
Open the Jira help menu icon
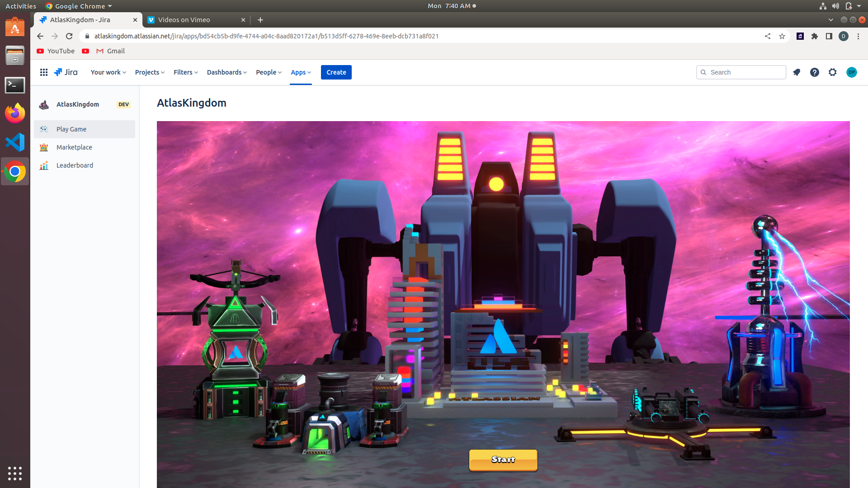pos(815,72)
